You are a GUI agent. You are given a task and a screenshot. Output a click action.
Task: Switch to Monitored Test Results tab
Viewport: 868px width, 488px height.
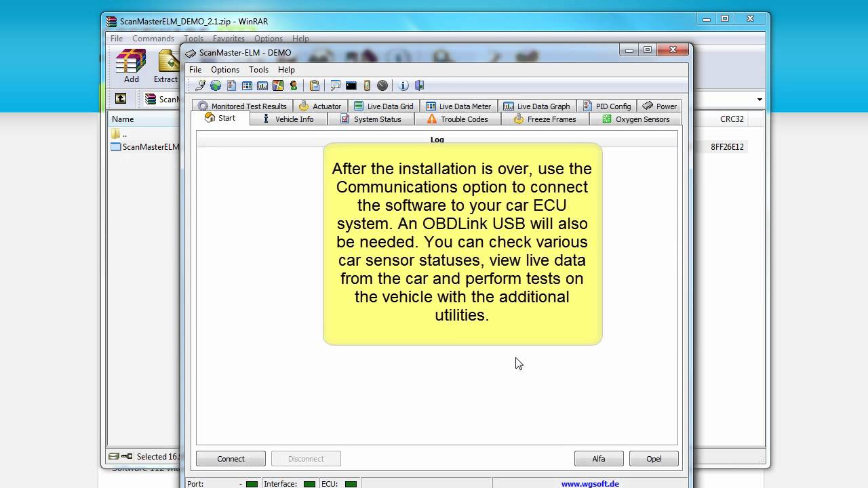[242, 106]
